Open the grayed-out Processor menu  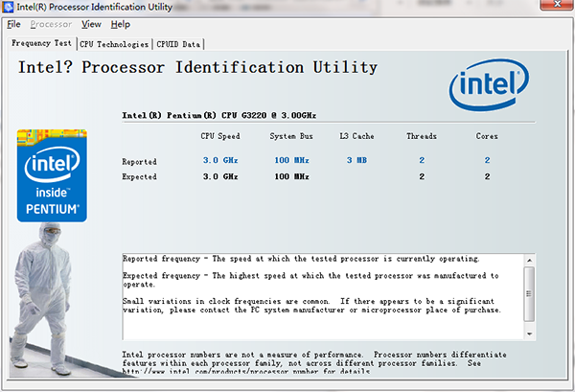click(x=51, y=24)
